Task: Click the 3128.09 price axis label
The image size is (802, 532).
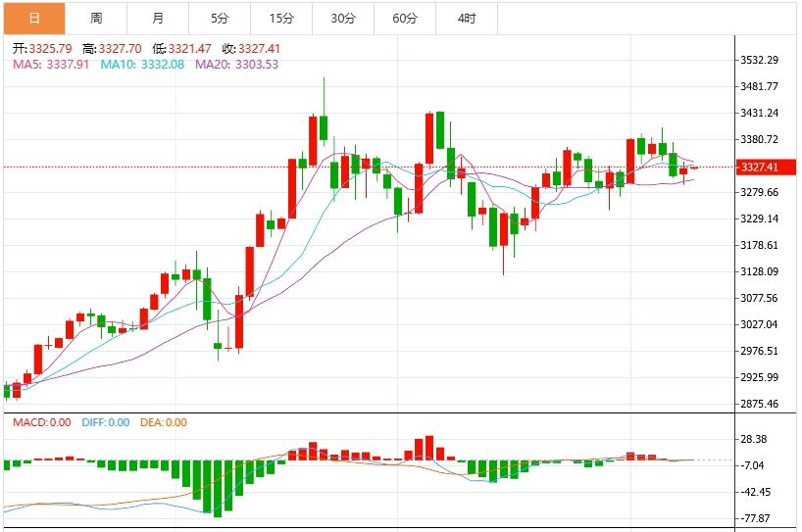Action: tap(760, 271)
